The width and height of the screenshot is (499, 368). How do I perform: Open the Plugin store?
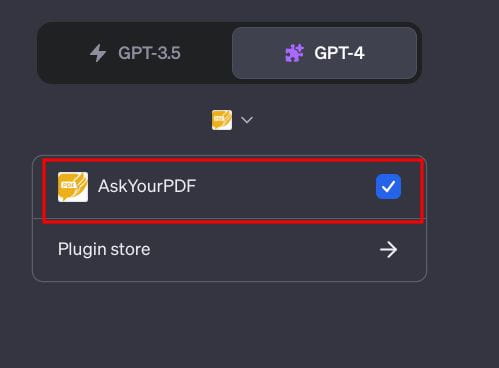click(x=229, y=250)
